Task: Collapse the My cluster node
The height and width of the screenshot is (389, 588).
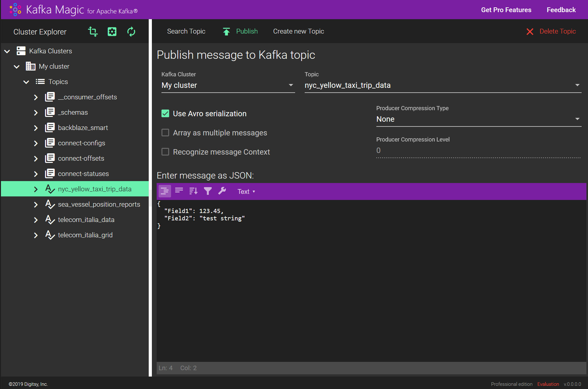Action: pos(17,66)
